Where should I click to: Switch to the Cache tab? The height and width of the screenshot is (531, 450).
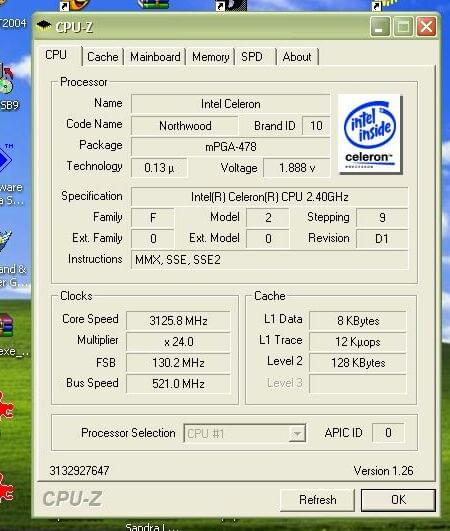click(103, 57)
